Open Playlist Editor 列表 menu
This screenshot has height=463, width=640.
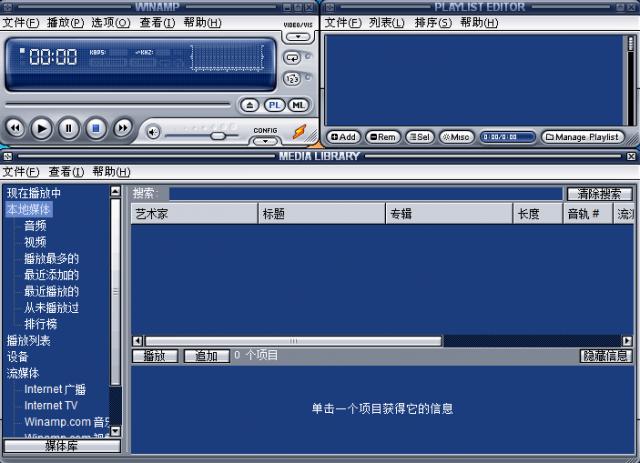(x=387, y=22)
